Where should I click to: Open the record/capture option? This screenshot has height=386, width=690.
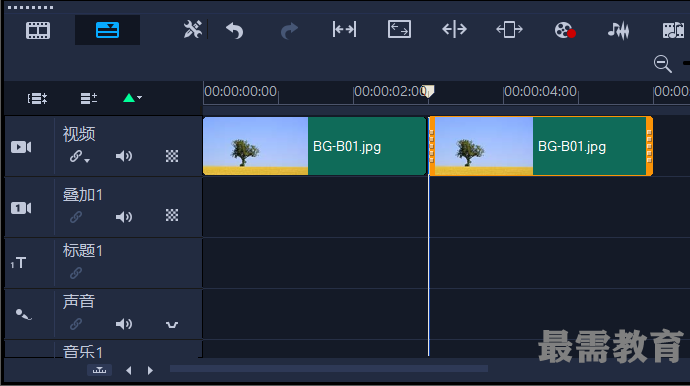pos(565,30)
